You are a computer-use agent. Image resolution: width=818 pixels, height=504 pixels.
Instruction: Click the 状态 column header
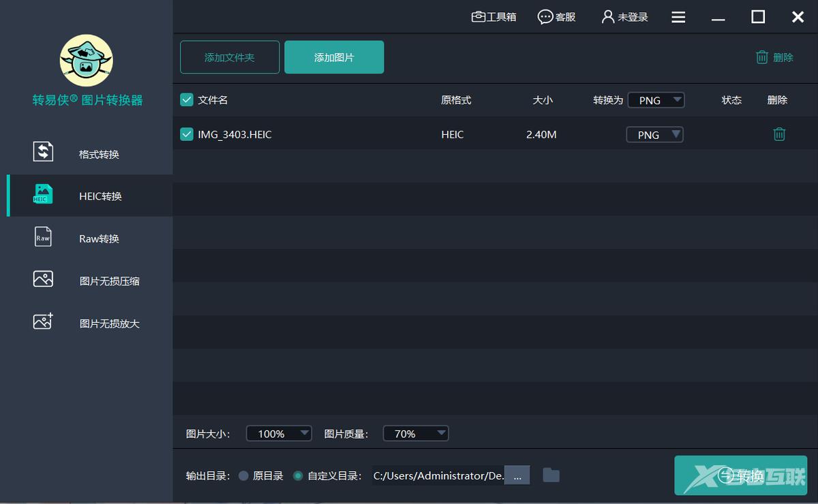click(x=731, y=100)
